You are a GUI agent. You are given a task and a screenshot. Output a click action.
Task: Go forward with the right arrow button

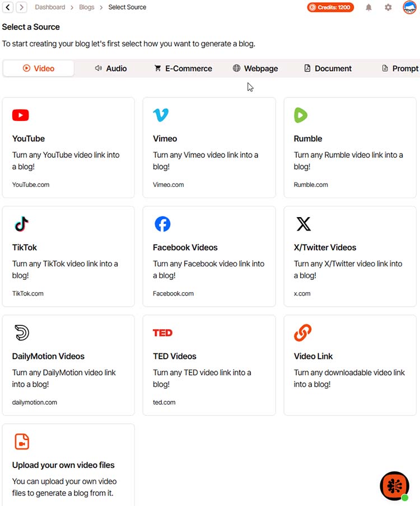[x=21, y=7]
